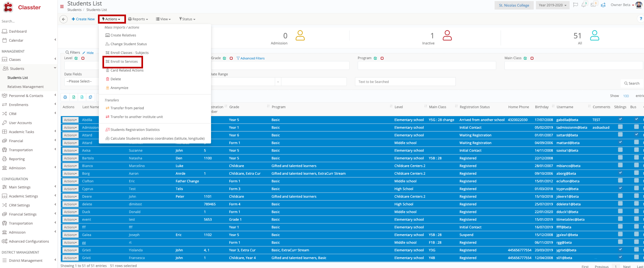Open the View dropdown
This screenshot has height=268, width=644.
(x=163, y=19)
